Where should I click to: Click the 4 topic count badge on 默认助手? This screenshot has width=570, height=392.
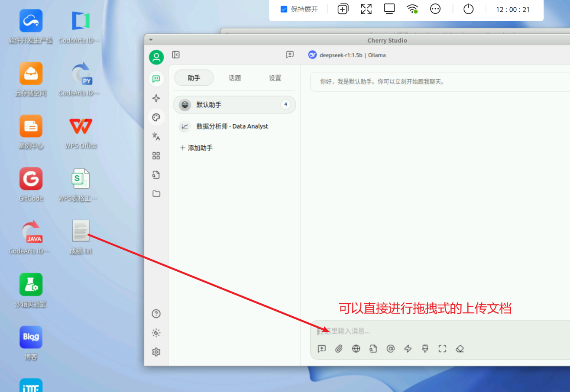[x=285, y=104]
